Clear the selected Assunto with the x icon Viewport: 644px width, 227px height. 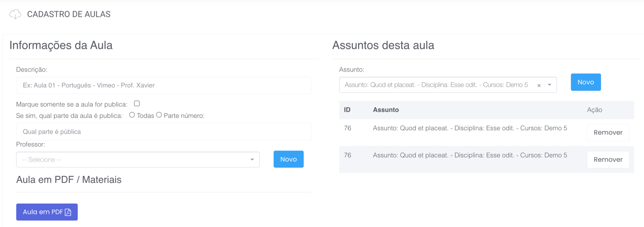point(539,85)
